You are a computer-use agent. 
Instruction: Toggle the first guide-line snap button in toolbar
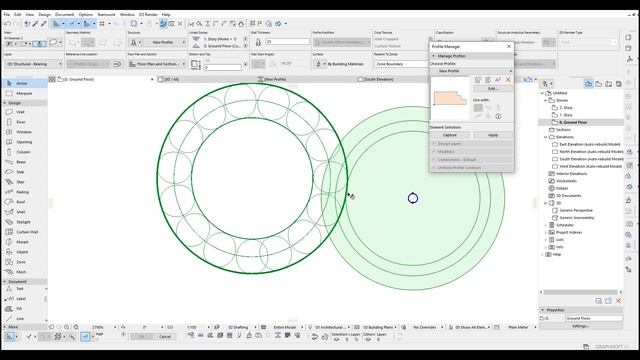[x=56, y=24]
